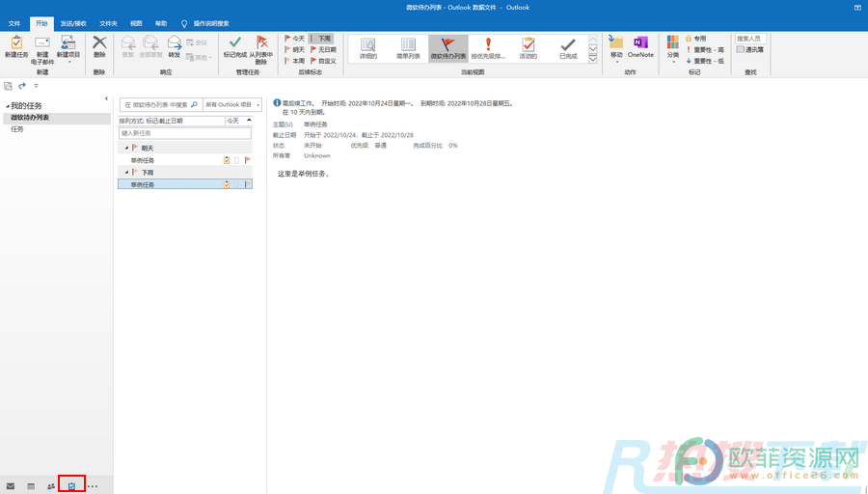The width and height of the screenshot is (868, 494).
Task: Forward the task using 转发
Action: pyautogui.click(x=175, y=47)
